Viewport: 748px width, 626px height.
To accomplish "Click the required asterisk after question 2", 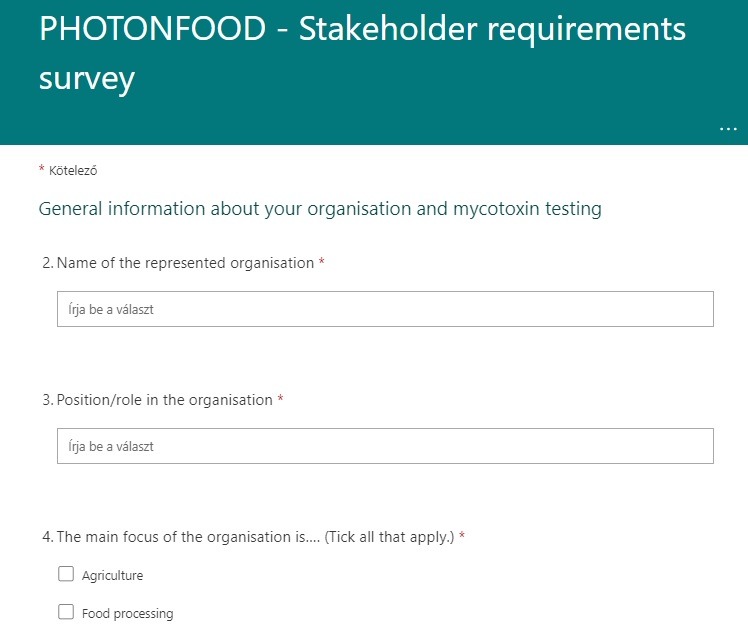I will coord(322,261).
